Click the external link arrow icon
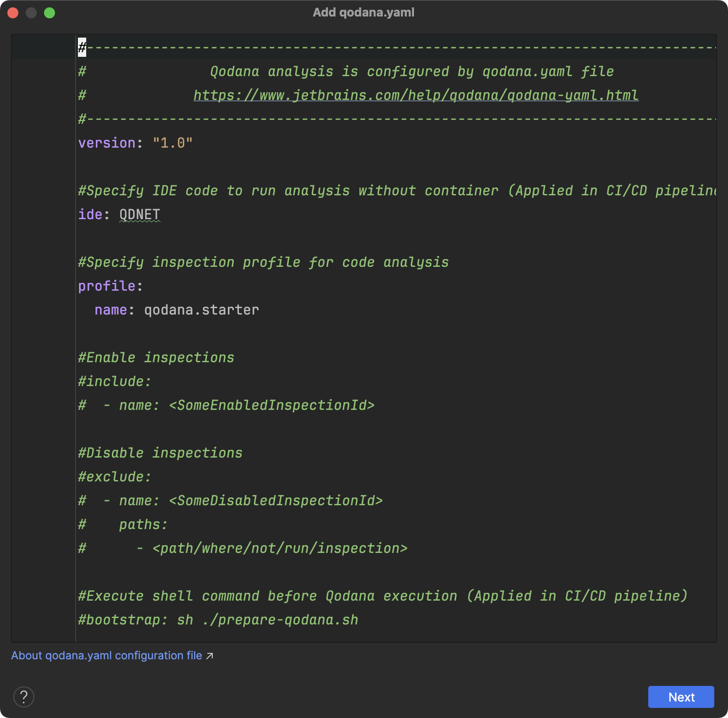The width and height of the screenshot is (728, 718). (210, 656)
